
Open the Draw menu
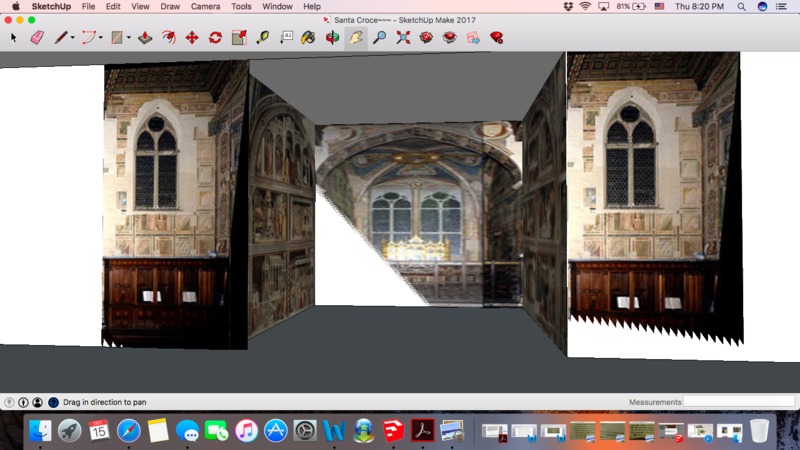(170, 7)
